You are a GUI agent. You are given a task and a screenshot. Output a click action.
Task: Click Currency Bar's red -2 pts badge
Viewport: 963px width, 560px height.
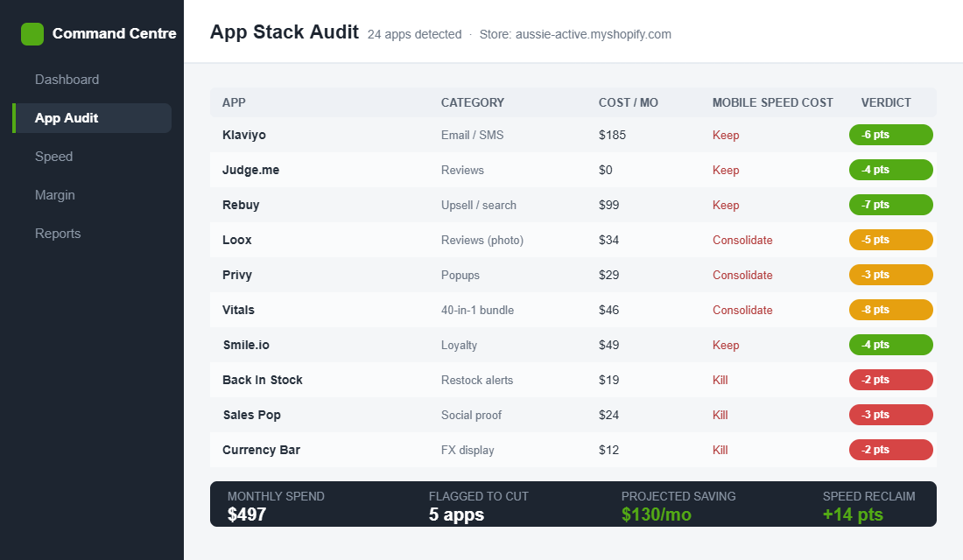click(890, 450)
